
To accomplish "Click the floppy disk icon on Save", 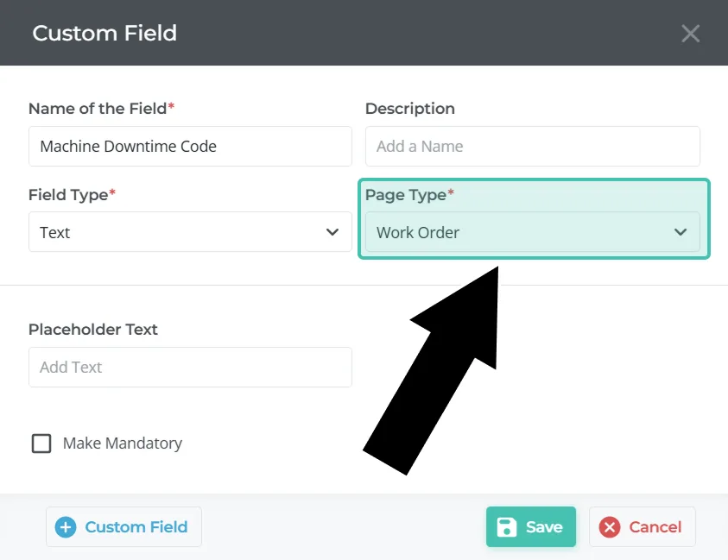I will coord(508,527).
